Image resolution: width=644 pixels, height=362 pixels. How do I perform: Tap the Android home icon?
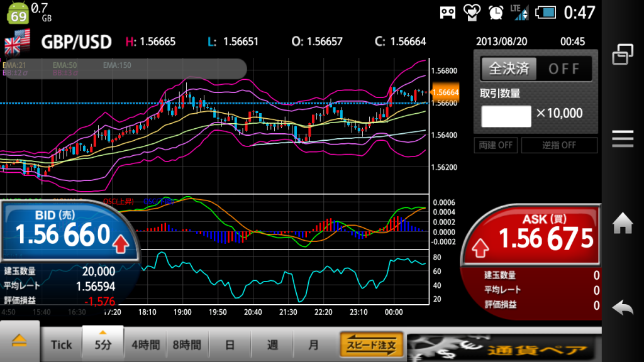622,222
